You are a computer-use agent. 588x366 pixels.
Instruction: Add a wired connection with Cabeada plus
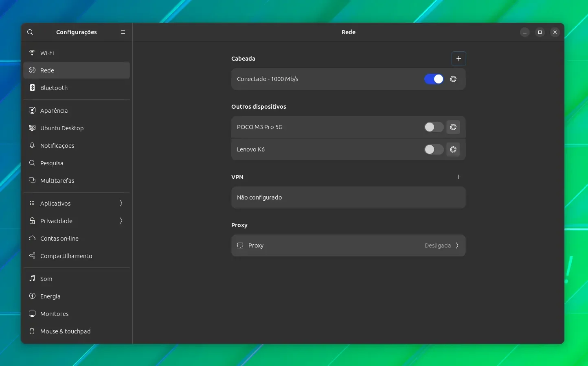point(459,59)
